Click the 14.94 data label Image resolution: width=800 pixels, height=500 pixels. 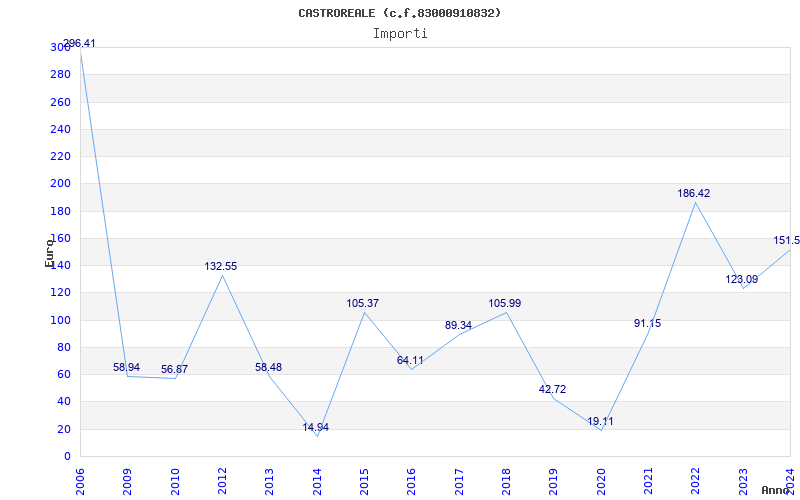tap(316, 428)
